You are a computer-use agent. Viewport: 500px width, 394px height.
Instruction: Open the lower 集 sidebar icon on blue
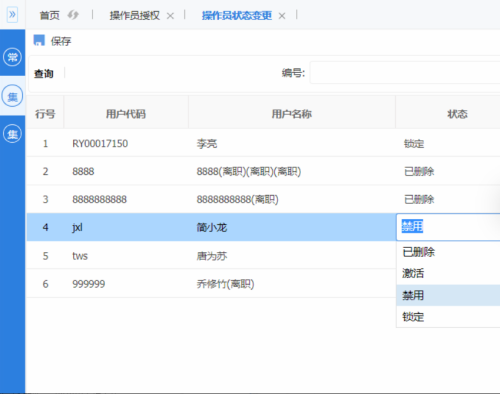pos(12,134)
